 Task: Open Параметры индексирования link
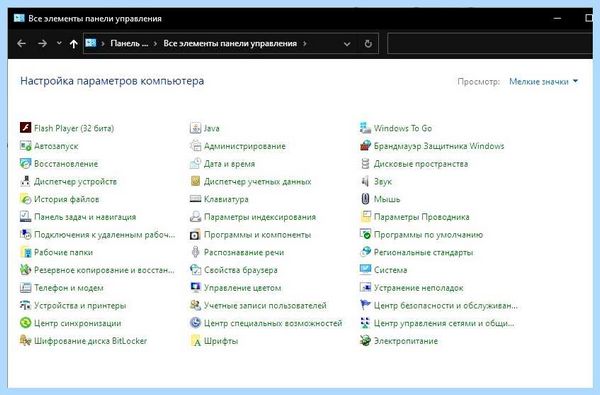pyautogui.click(x=260, y=217)
